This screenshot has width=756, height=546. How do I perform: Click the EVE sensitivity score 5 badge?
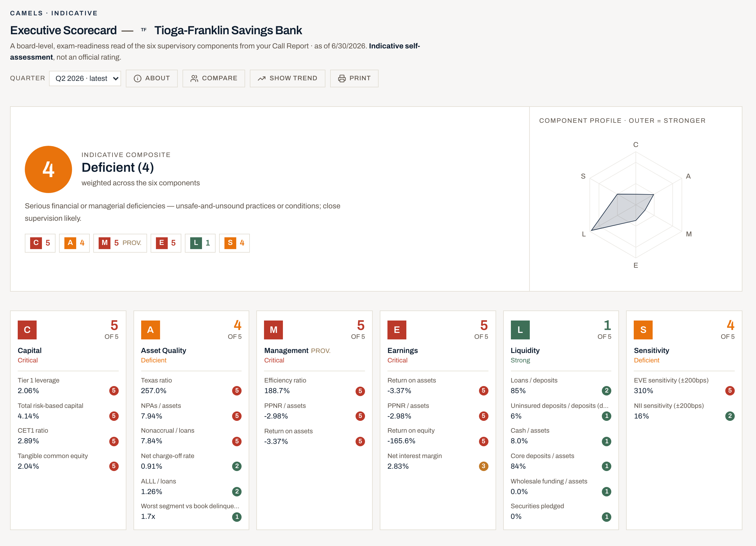(x=730, y=390)
